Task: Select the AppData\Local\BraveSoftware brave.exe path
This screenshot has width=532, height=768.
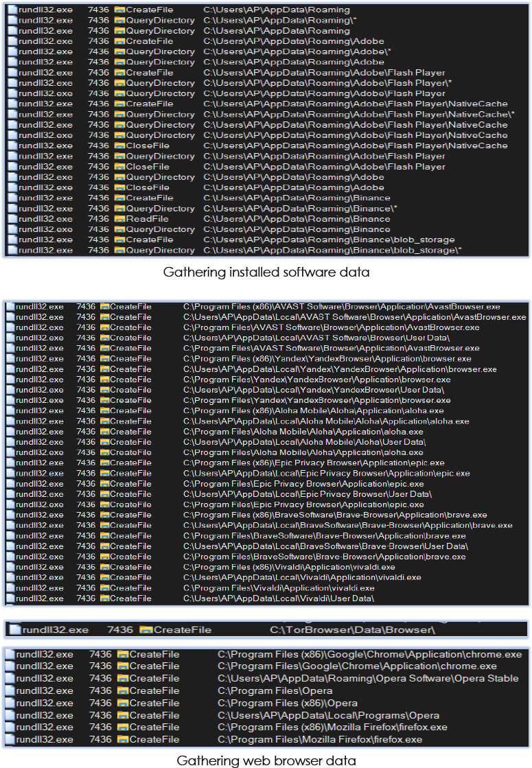Action: [x=348, y=526]
